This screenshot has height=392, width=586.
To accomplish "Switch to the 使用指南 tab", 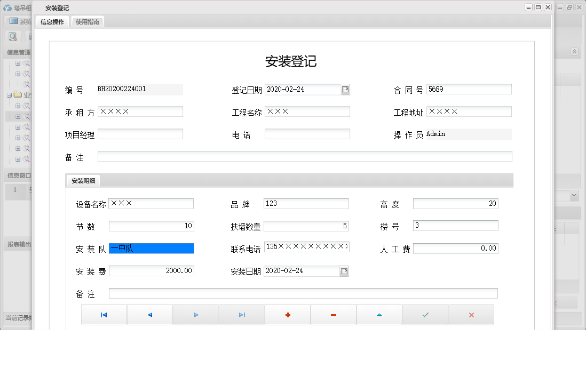I will 87,22.
